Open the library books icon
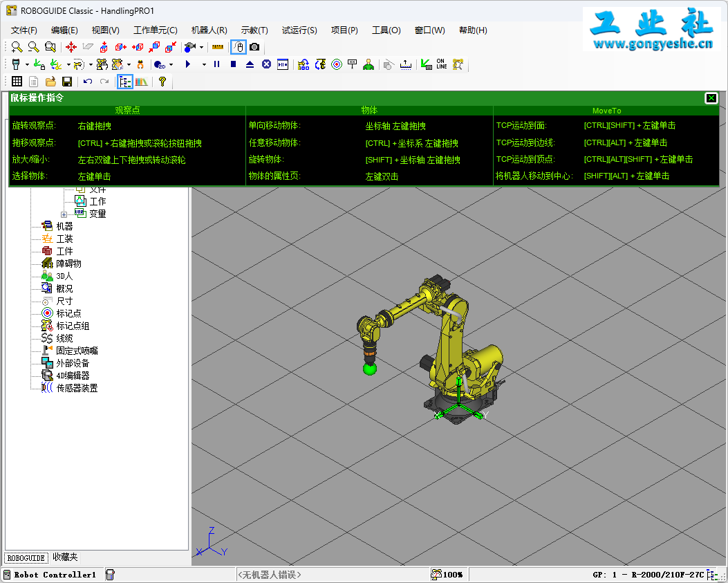Viewport: 728px width, 583px height. tap(142, 82)
